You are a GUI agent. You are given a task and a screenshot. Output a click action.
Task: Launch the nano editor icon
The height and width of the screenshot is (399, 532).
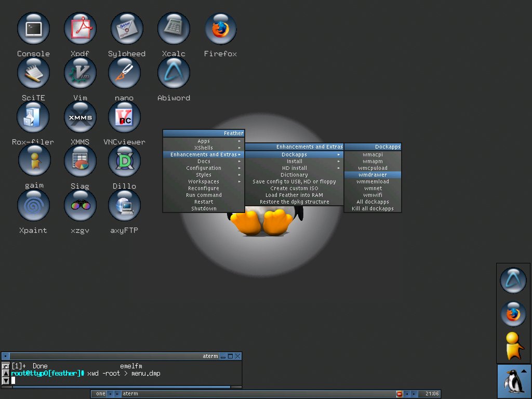tap(124, 73)
